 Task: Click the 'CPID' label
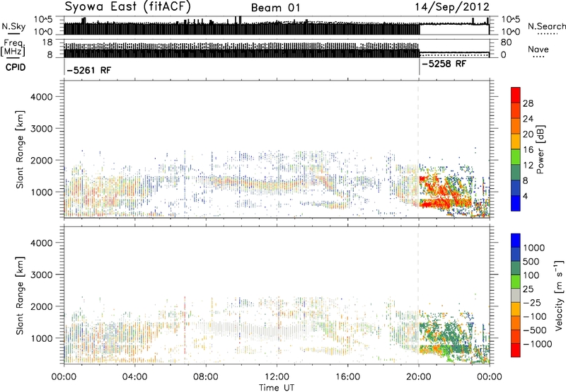click(16, 67)
